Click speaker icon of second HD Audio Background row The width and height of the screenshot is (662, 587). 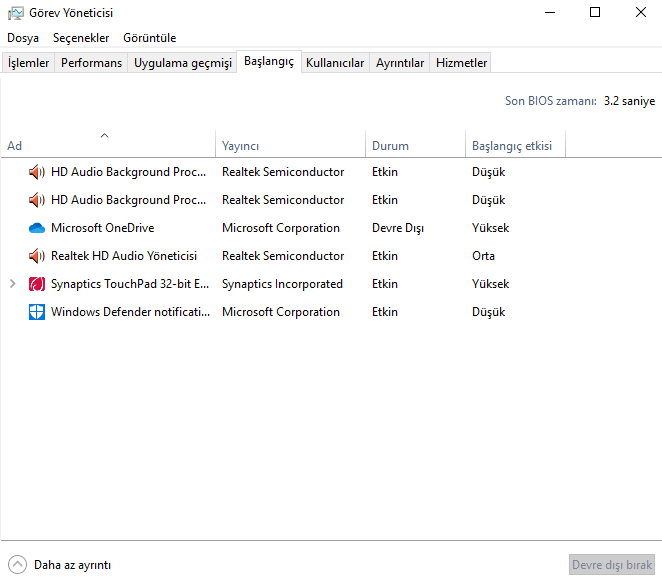tap(37, 200)
